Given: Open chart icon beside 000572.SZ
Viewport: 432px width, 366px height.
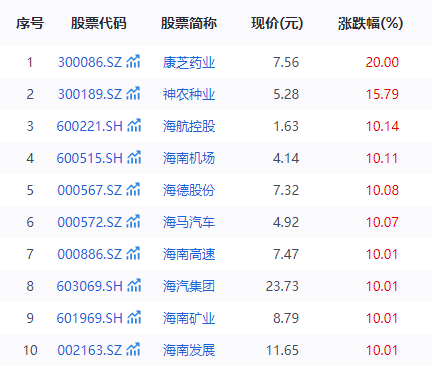Looking at the screenshot, I should 133,221.
